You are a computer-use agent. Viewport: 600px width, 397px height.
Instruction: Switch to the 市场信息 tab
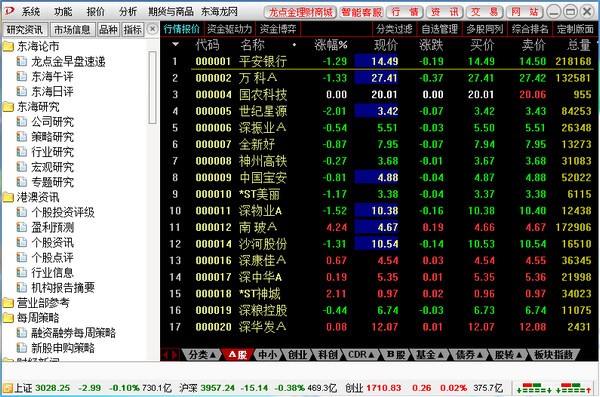pos(72,29)
